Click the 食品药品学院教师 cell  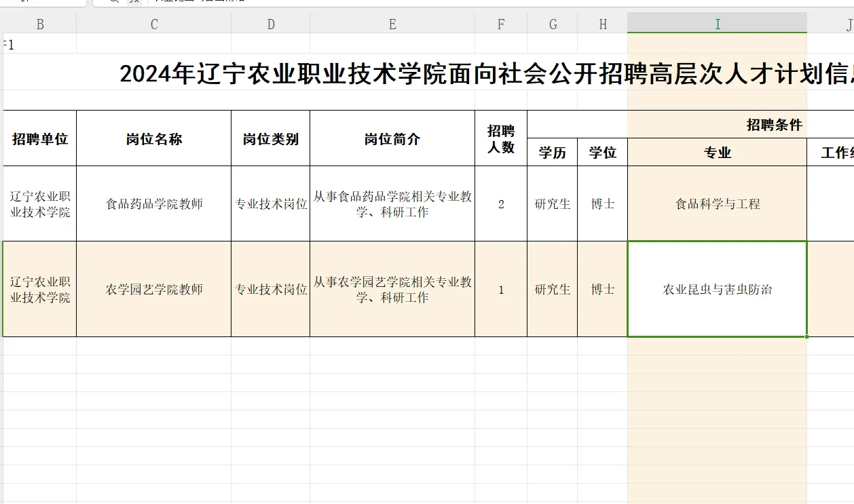154,203
